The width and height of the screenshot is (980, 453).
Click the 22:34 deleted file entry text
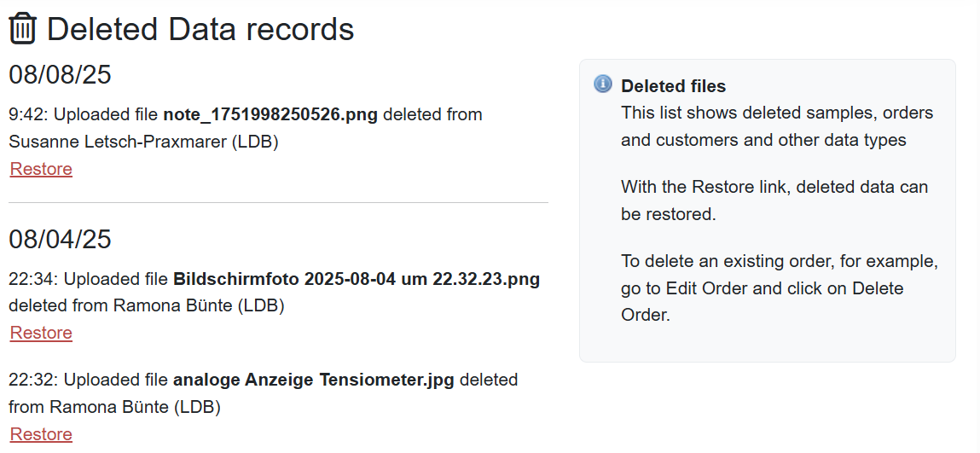(x=275, y=293)
